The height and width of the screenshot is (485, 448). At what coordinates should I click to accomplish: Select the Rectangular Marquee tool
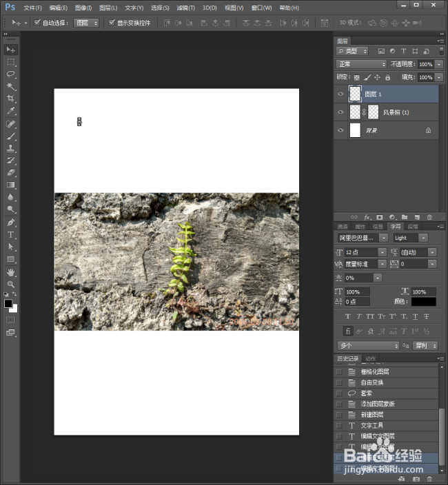click(11, 62)
